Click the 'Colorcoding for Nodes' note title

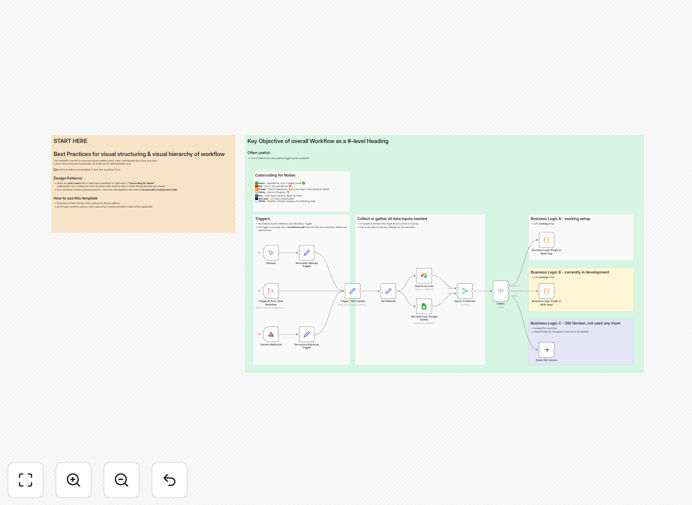click(x=275, y=175)
